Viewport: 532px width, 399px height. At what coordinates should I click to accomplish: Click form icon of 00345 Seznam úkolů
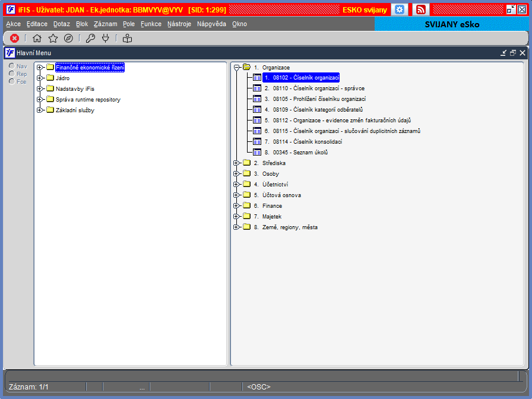pos(257,153)
